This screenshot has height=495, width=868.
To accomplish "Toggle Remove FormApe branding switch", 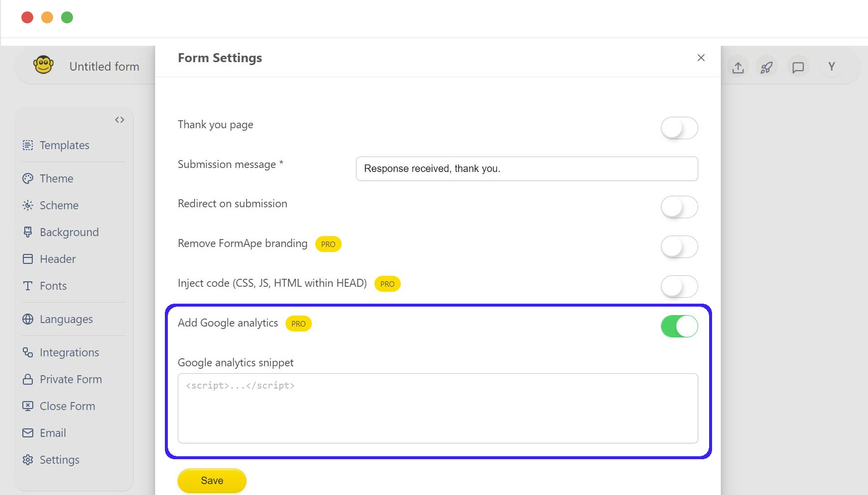I will (679, 247).
